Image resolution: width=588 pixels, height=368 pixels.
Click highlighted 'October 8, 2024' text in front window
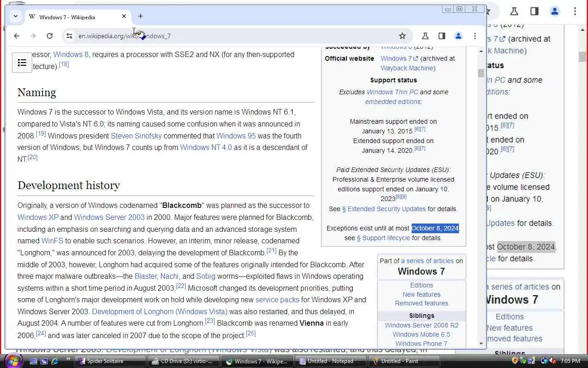click(x=435, y=228)
